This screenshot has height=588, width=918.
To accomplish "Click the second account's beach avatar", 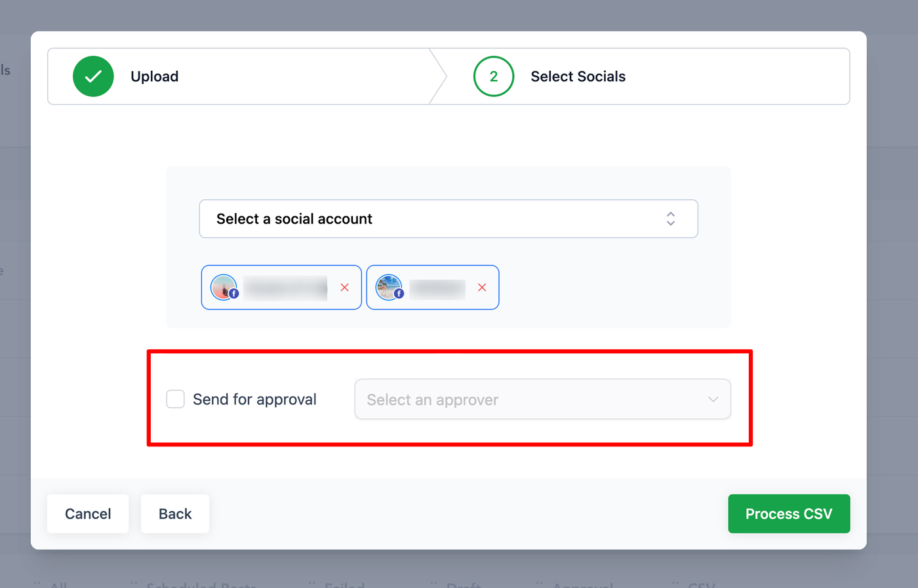I will pyautogui.click(x=388, y=286).
